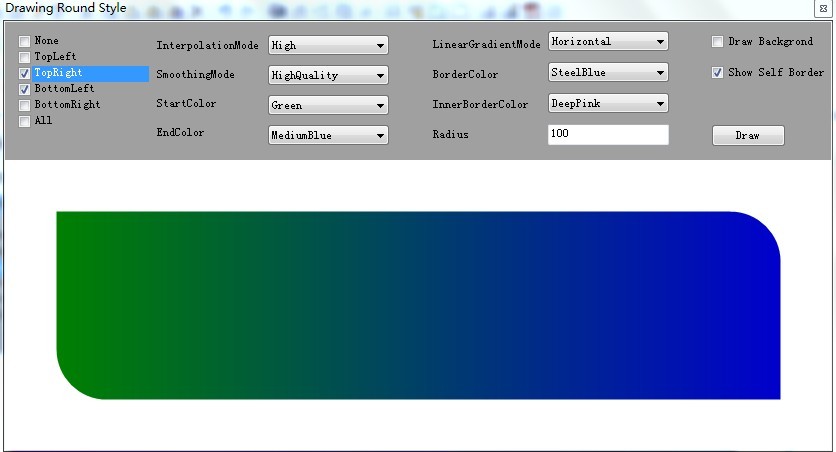
Task: Check the None corner option
Action: tap(25, 41)
